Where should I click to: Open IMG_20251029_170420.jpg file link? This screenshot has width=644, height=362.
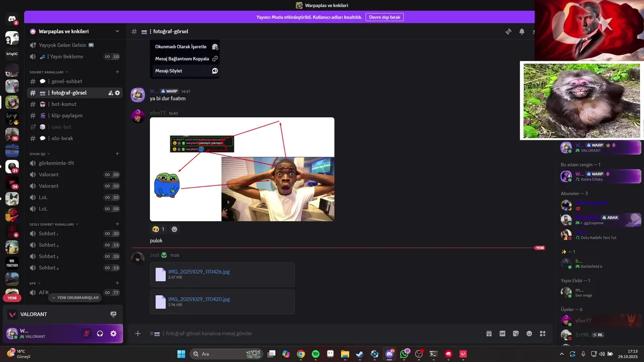(199, 299)
